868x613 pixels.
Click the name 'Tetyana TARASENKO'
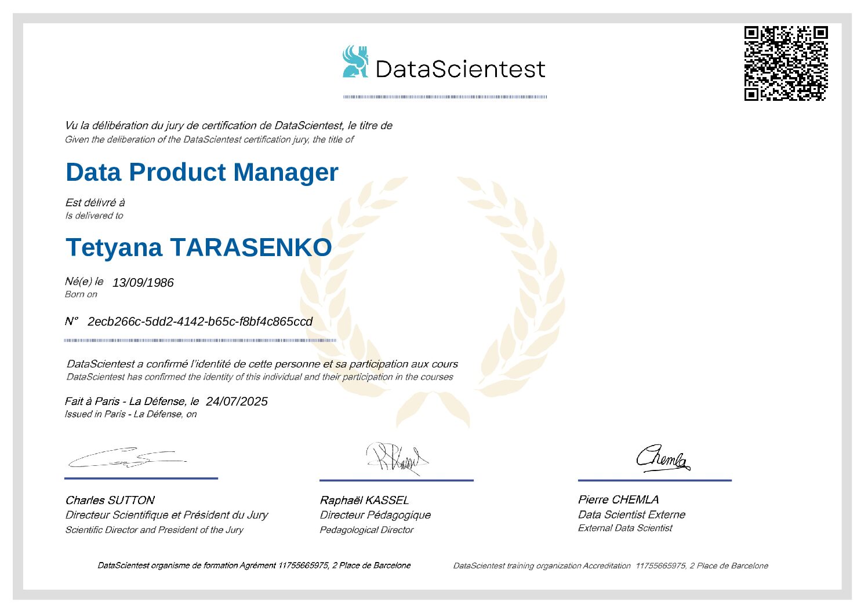coord(199,247)
